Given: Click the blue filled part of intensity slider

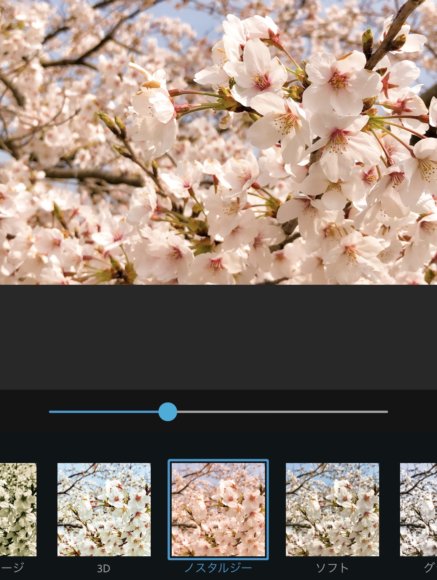Looking at the screenshot, I should tap(104, 412).
